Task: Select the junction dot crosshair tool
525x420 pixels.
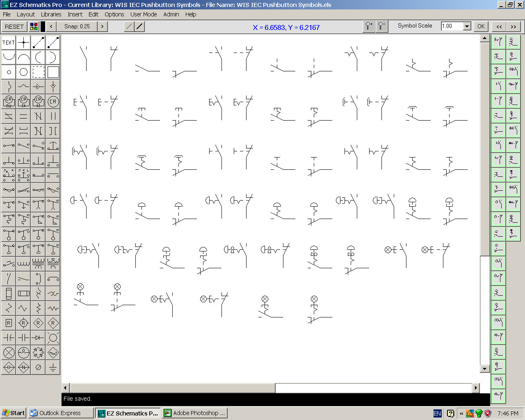Action: [x=23, y=42]
